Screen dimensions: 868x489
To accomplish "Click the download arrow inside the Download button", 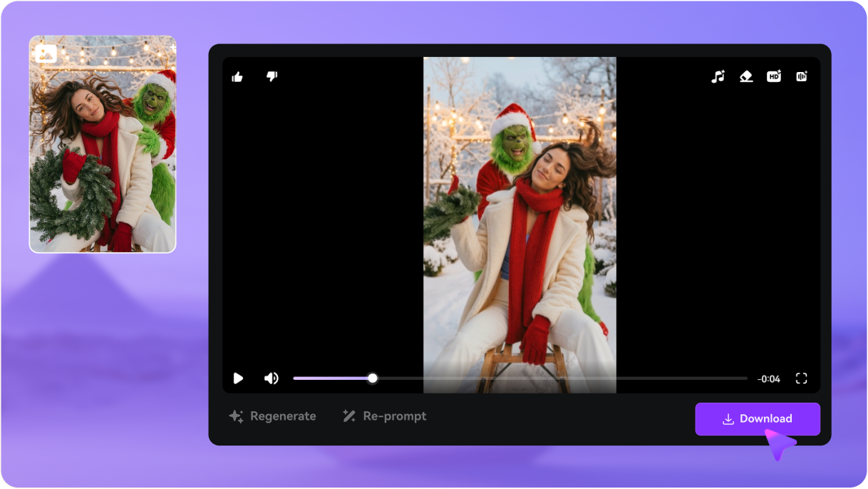I will [728, 419].
